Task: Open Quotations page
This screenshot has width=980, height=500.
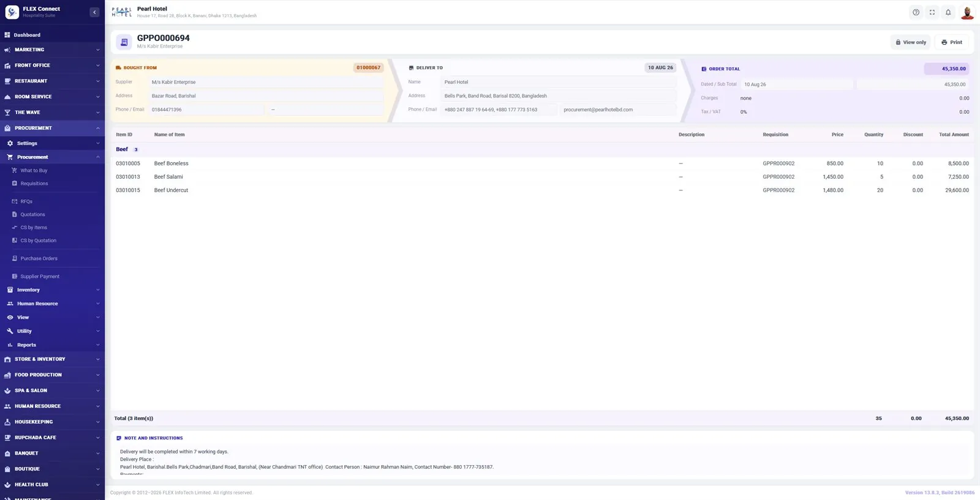Action: 32,215
